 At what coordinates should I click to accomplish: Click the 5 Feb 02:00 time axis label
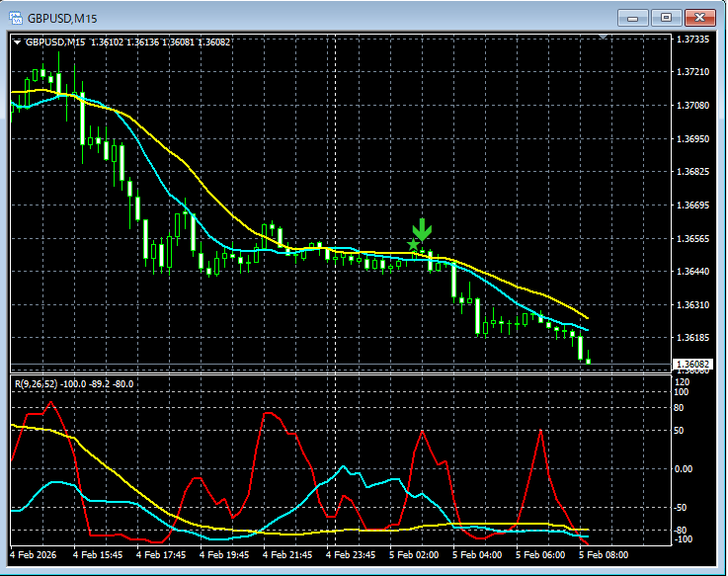[x=415, y=555]
